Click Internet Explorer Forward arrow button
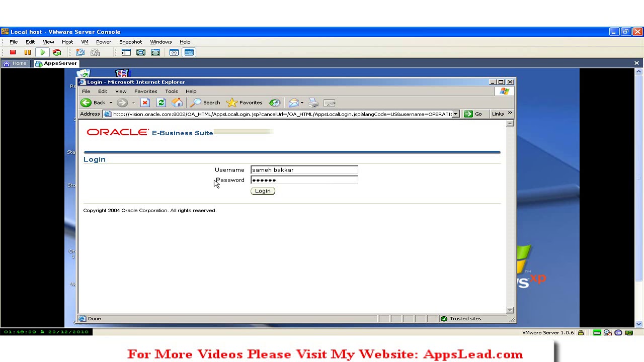This screenshot has width=644, height=362. [x=122, y=103]
